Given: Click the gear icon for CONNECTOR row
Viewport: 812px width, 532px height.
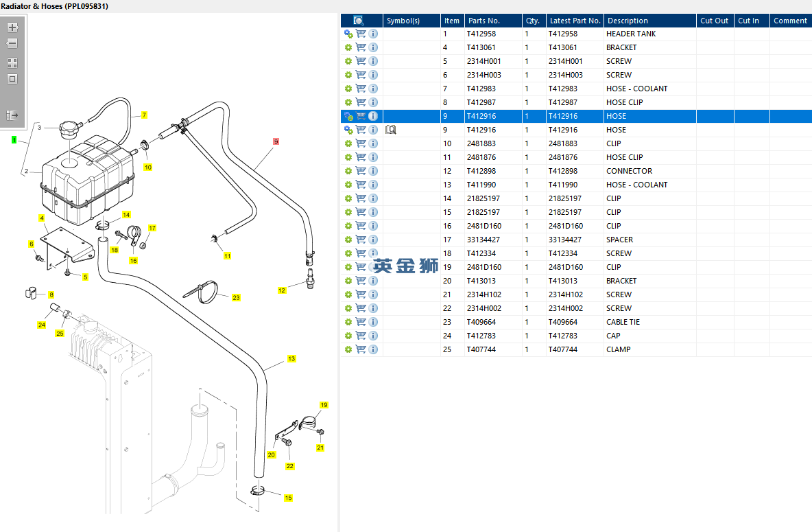Looking at the screenshot, I should coord(348,171).
